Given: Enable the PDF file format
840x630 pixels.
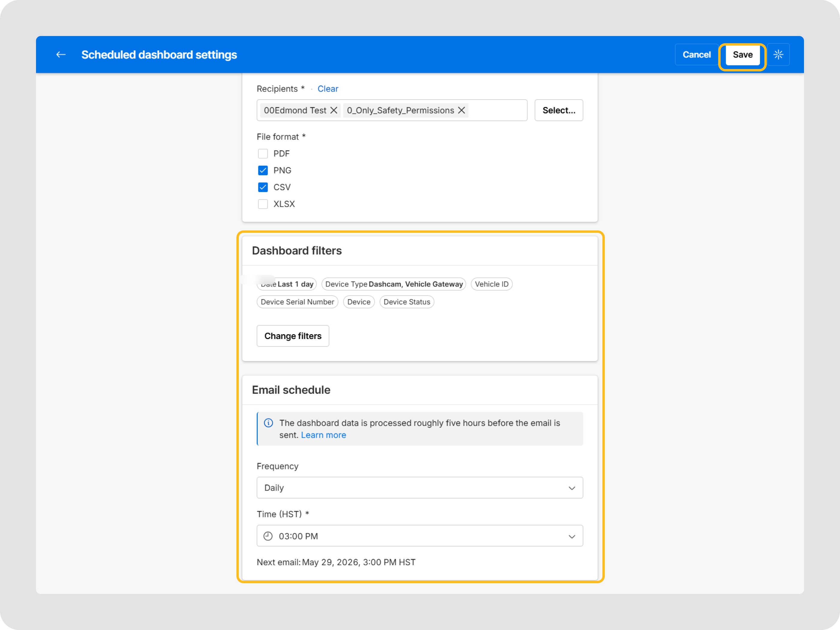Looking at the screenshot, I should (x=263, y=153).
